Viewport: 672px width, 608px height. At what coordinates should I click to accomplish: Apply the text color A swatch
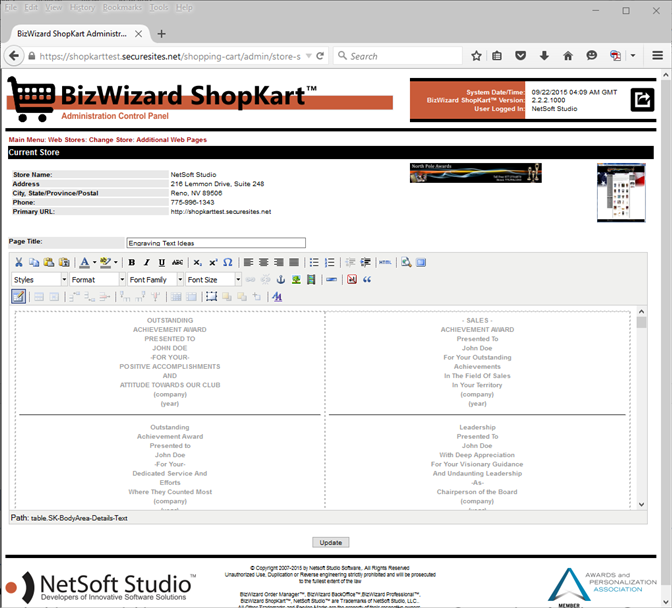pyautogui.click(x=85, y=262)
